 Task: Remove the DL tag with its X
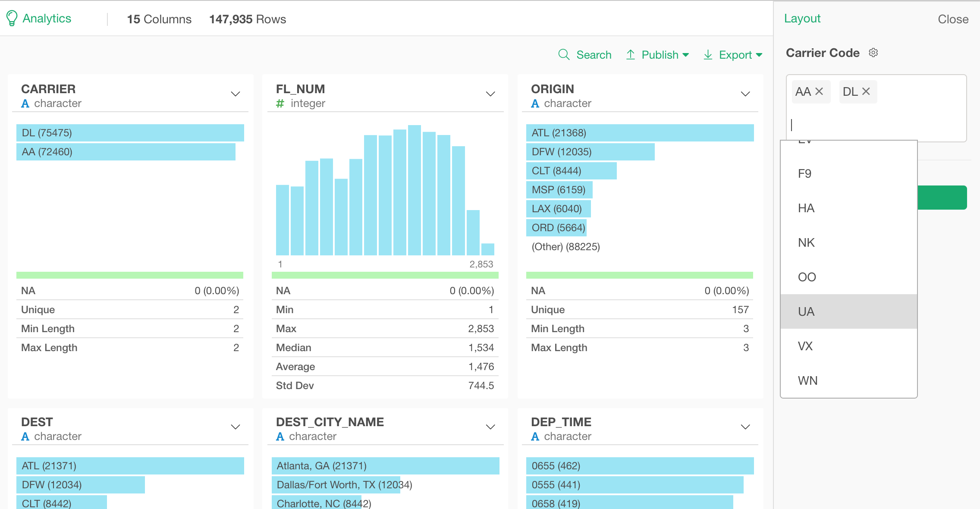click(866, 91)
